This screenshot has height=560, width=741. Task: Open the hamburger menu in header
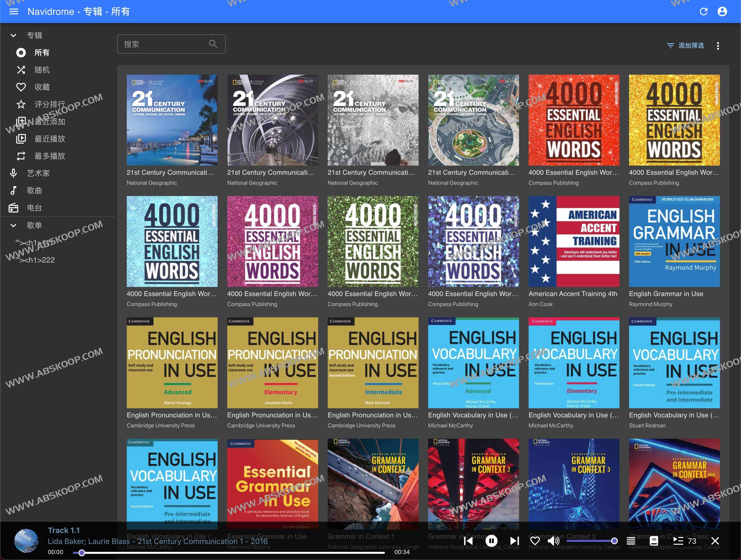(14, 12)
